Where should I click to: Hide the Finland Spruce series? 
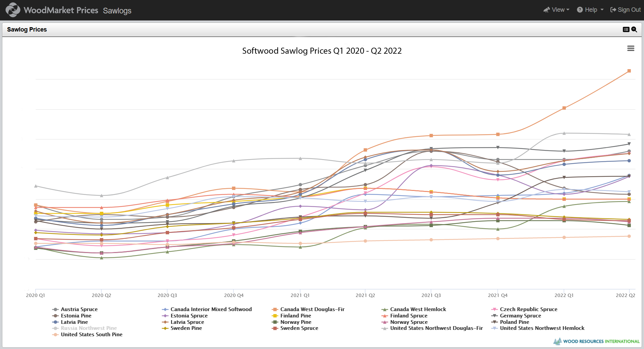[x=409, y=316]
